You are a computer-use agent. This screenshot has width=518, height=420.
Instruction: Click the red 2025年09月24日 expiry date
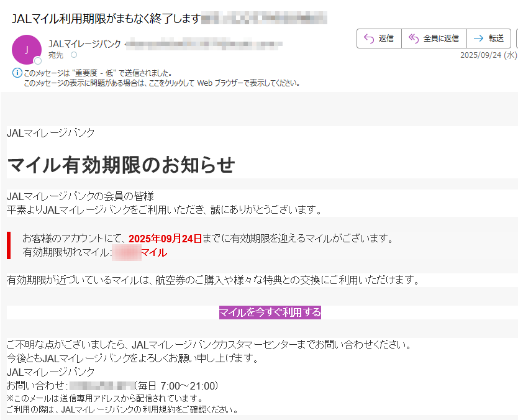pos(165,238)
